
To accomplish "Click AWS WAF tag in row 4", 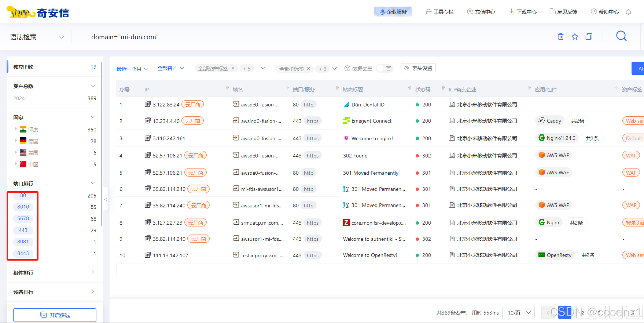I will coord(554,155).
